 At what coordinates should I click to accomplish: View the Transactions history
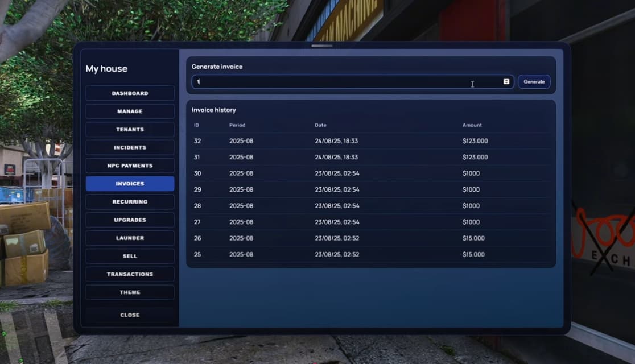[130, 274]
